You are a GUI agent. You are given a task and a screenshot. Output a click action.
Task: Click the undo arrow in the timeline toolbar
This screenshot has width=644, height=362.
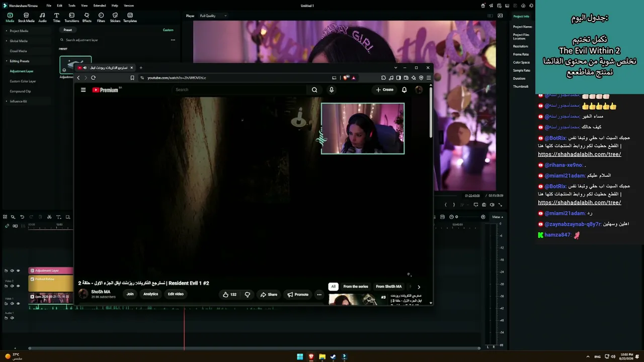tap(22, 217)
